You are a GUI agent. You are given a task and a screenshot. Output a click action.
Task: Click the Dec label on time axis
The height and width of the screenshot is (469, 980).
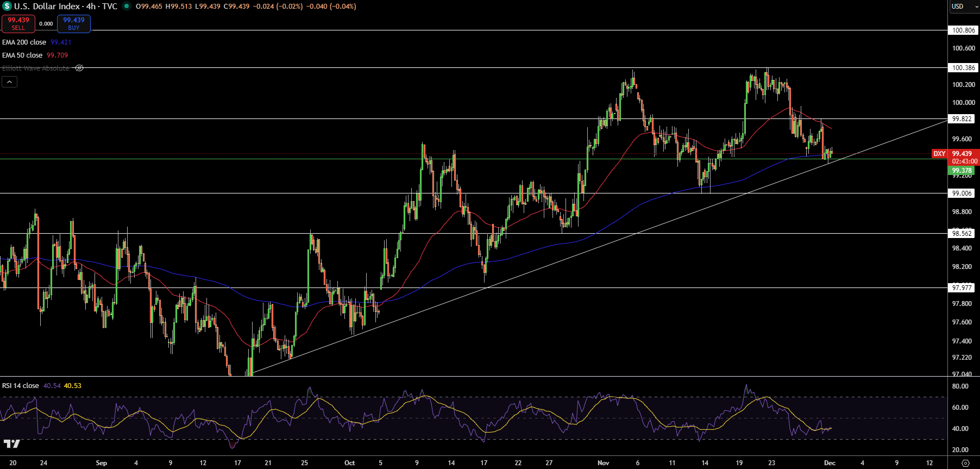(830, 463)
